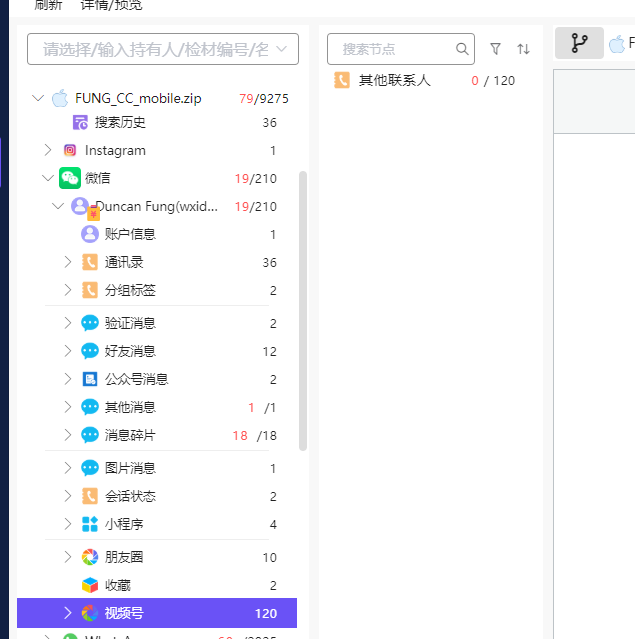The height and width of the screenshot is (639, 635).
Task: Click the filter funnel icon
Action: coord(495,49)
